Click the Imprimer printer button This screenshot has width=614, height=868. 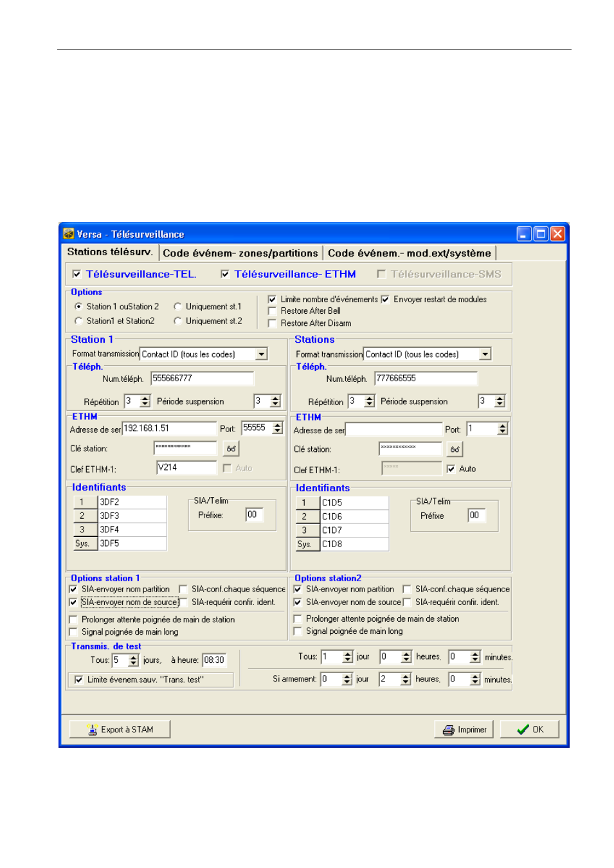[464, 729]
